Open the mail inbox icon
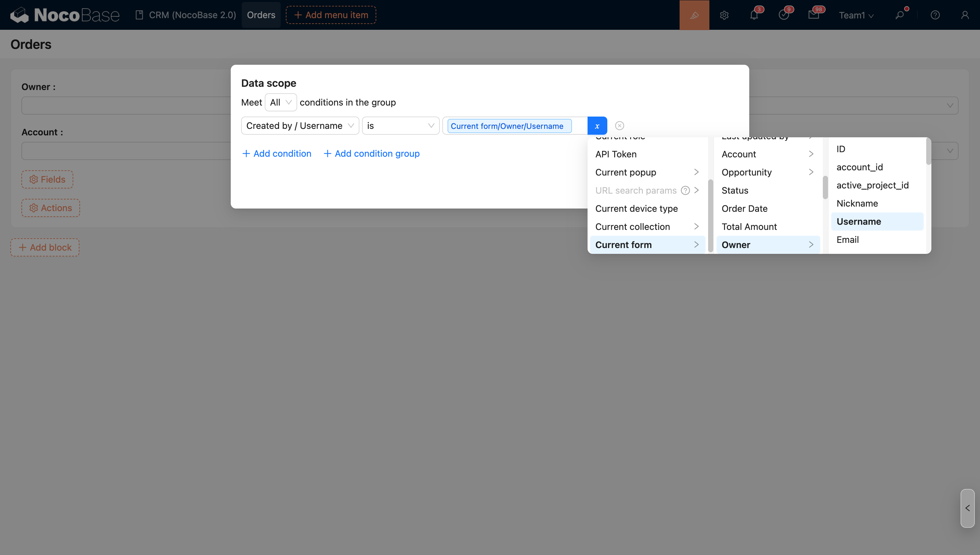This screenshot has height=555, width=980. tap(813, 15)
